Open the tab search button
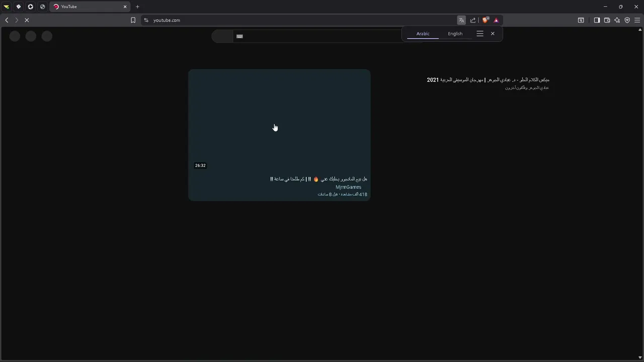This screenshot has height=362, width=644. click(x=581, y=20)
